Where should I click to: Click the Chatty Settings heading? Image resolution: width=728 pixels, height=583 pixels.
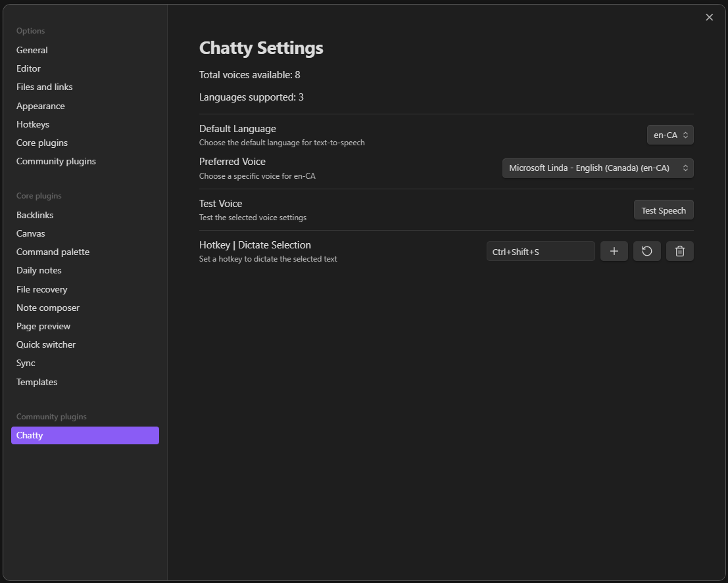click(x=261, y=48)
